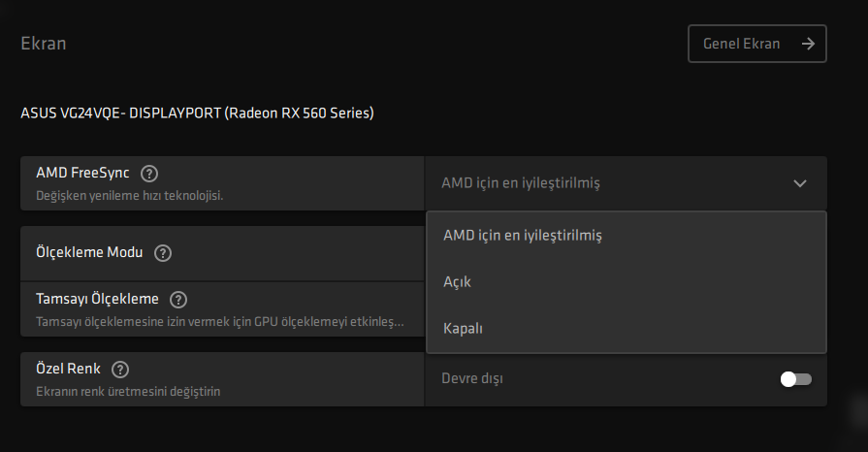Click the AMD FreeSync help icon

(x=148, y=174)
